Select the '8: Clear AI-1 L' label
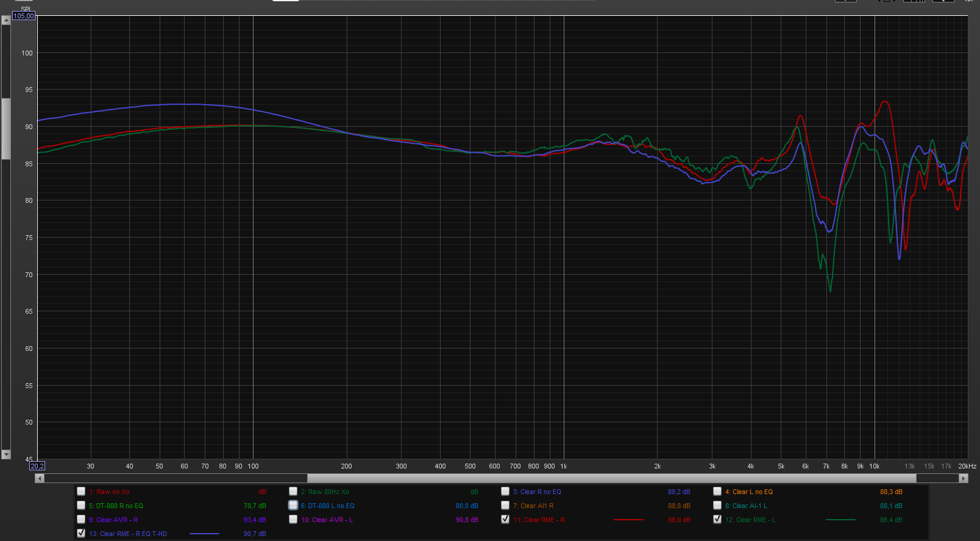The width and height of the screenshot is (980, 541). (x=746, y=506)
